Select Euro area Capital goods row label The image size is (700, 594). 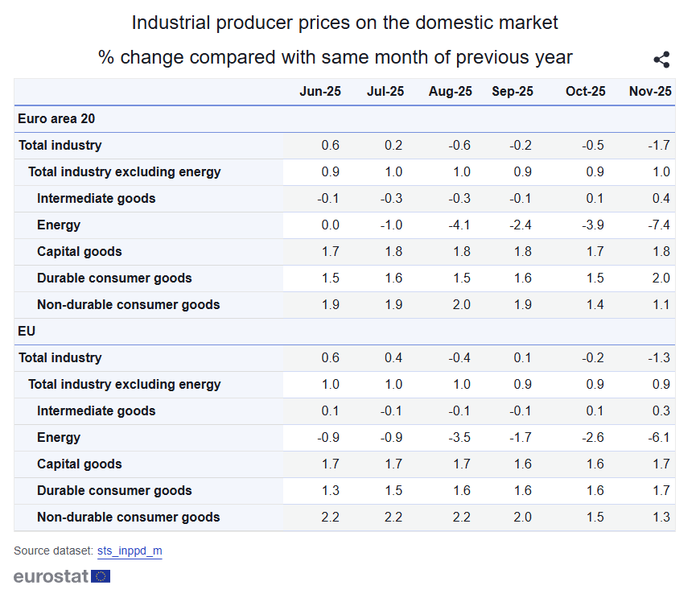coord(80,252)
